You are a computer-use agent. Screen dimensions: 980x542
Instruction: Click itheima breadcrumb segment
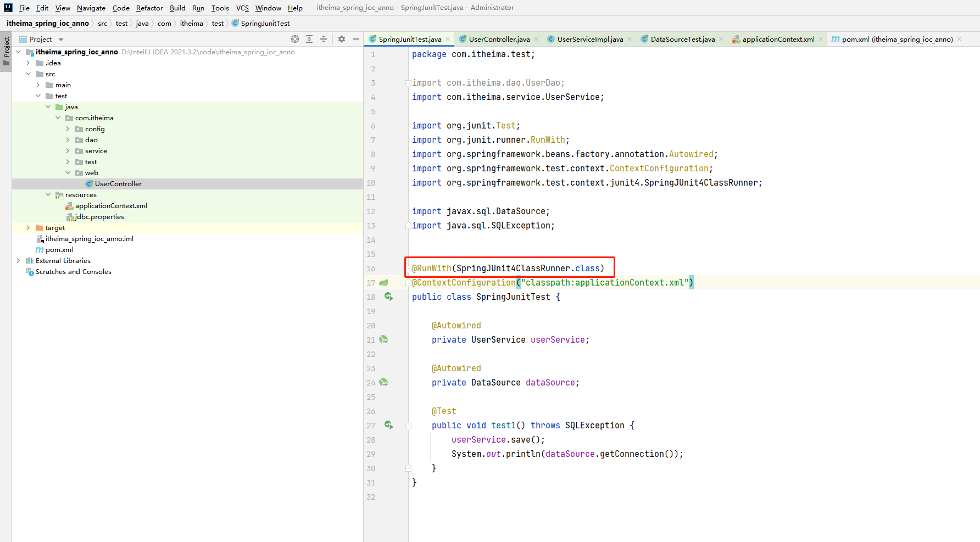[191, 23]
